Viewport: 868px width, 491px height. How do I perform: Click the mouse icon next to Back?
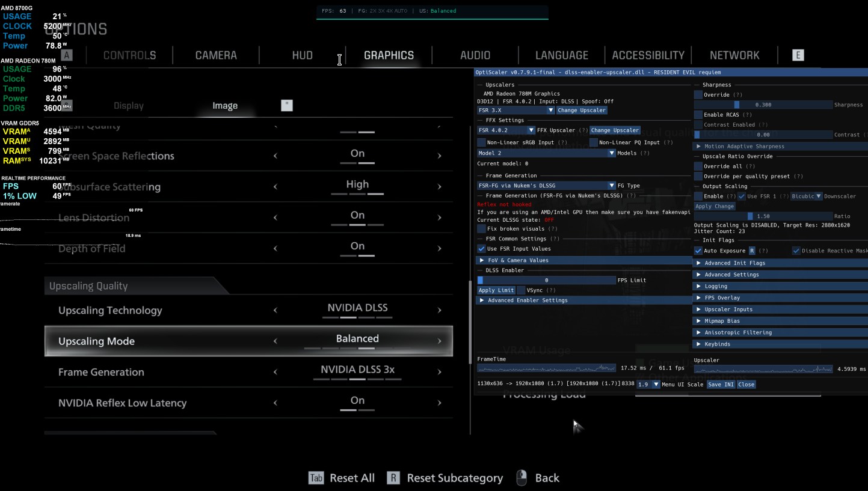(522, 478)
